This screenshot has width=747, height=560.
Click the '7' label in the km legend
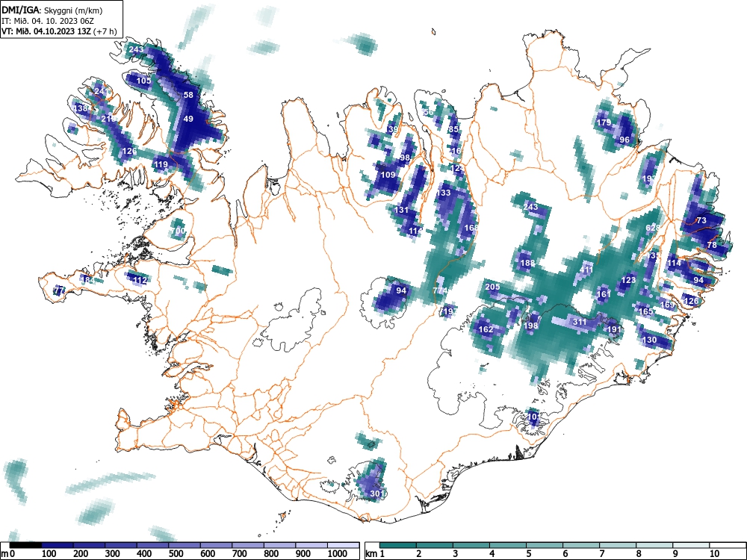tap(601, 553)
